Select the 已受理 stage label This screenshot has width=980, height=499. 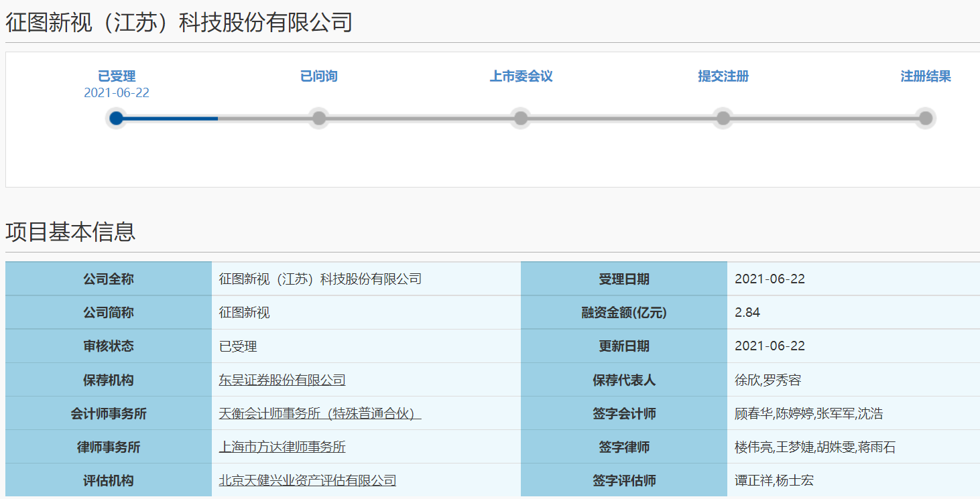117,76
